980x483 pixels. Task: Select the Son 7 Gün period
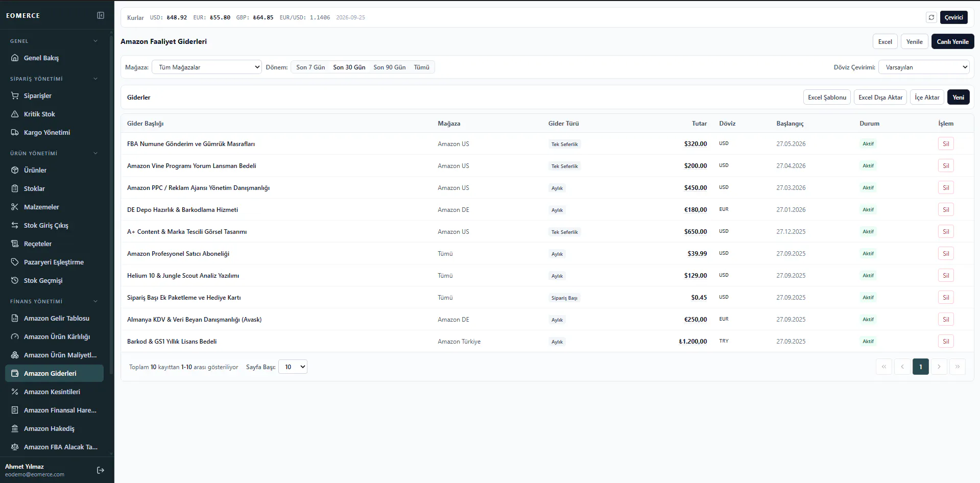pyautogui.click(x=310, y=67)
